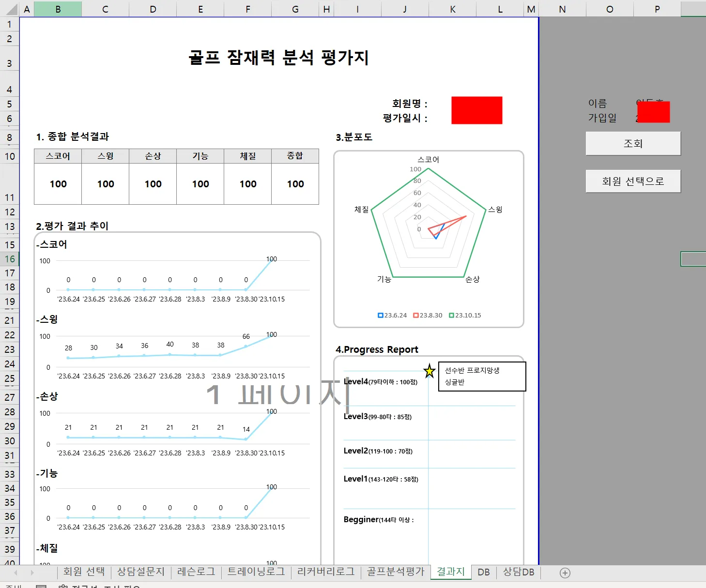Click the next sheet navigation arrow

tap(32, 573)
